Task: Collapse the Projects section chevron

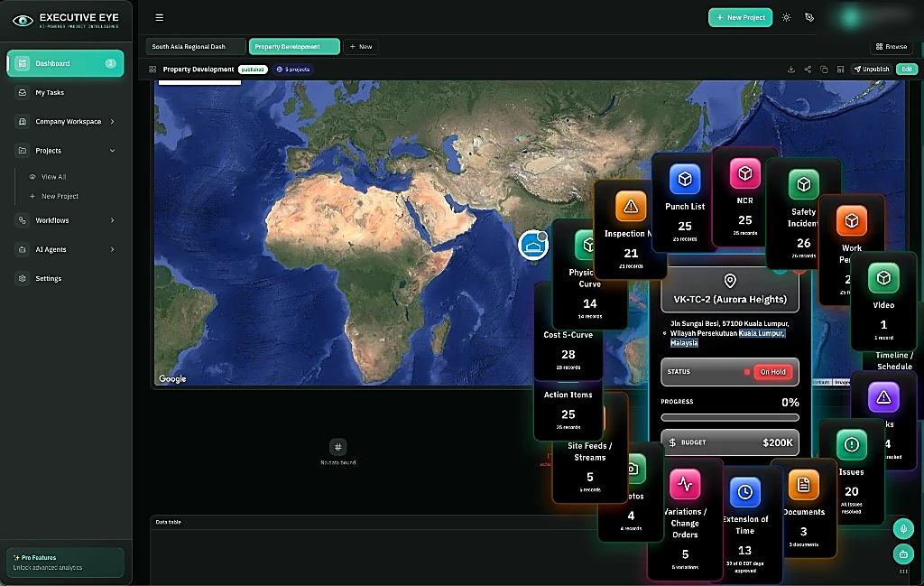Action: tap(112, 151)
